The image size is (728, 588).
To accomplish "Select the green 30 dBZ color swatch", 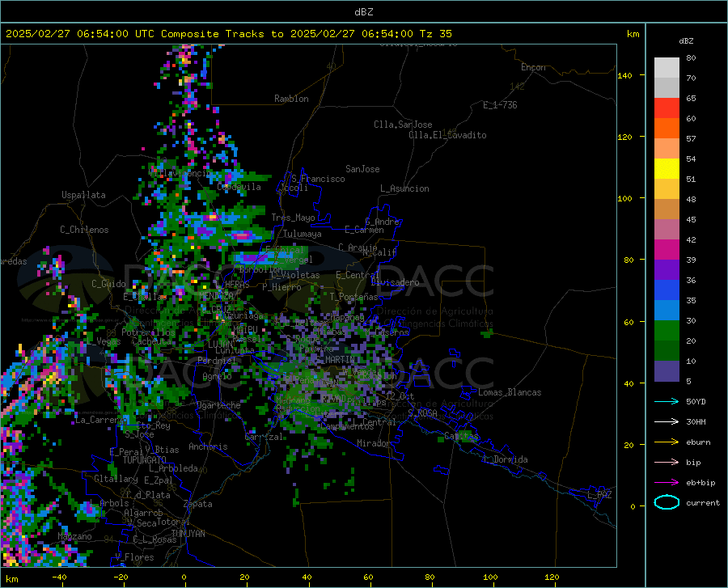I will (667, 330).
